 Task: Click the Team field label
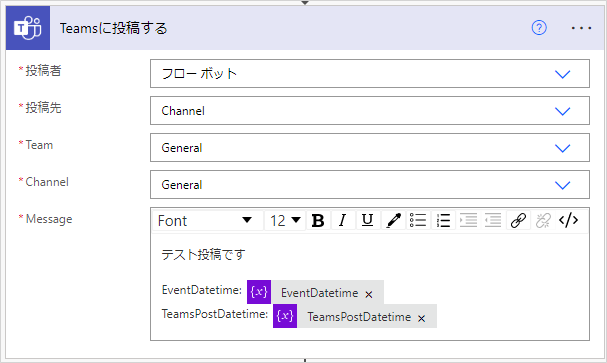39,145
